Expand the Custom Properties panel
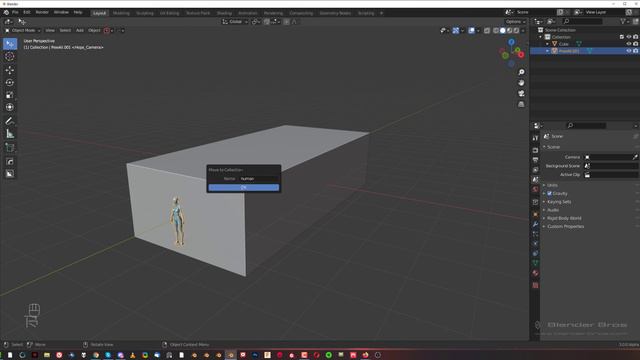Viewport: 640px width, 360px height. pos(565,227)
